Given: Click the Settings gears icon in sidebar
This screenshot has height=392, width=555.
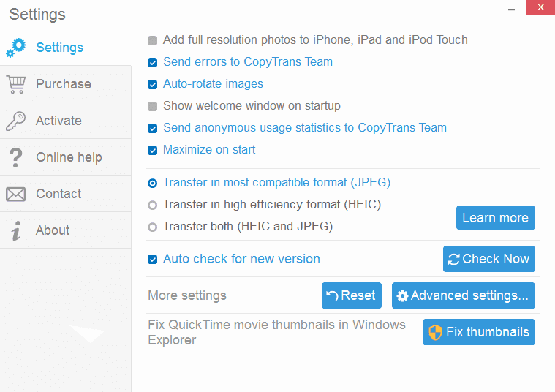Looking at the screenshot, I should [15, 48].
